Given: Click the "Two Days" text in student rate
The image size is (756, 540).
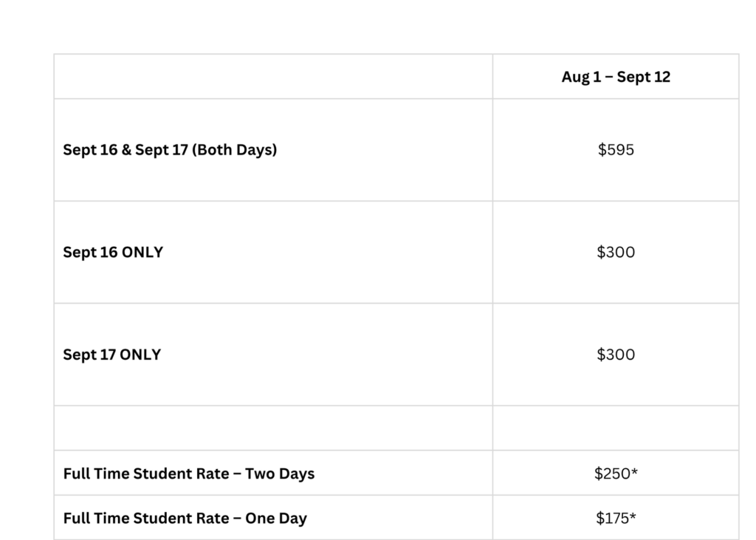Looking at the screenshot, I should point(280,474).
